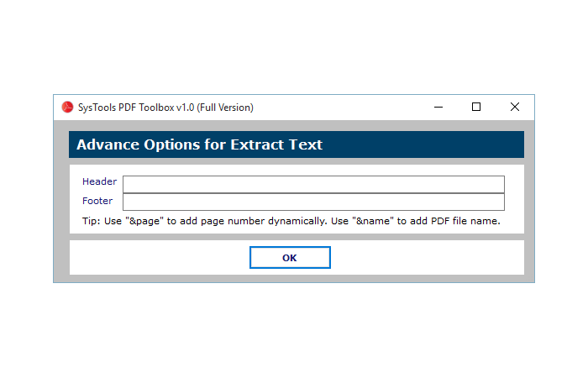The height and width of the screenshot is (378, 588).
Task: Click the tip text about &page and &name
Action: point(291,221)
